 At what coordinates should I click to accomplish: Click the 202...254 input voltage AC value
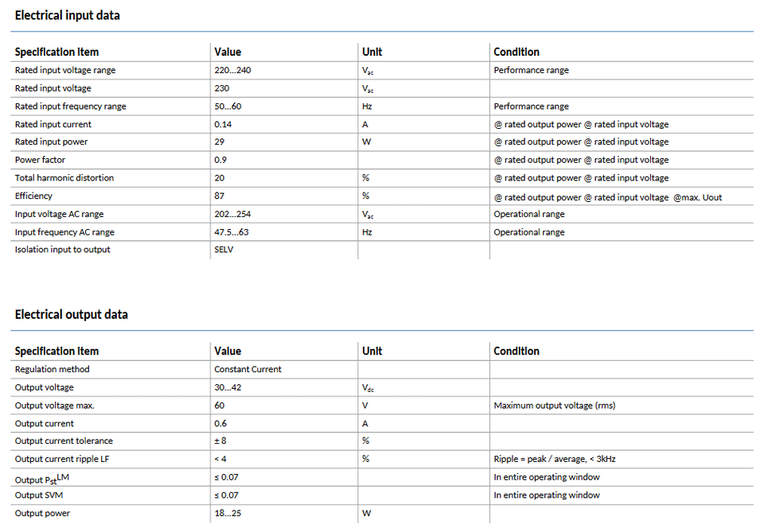pyautogui.click(x=232, y=214)
